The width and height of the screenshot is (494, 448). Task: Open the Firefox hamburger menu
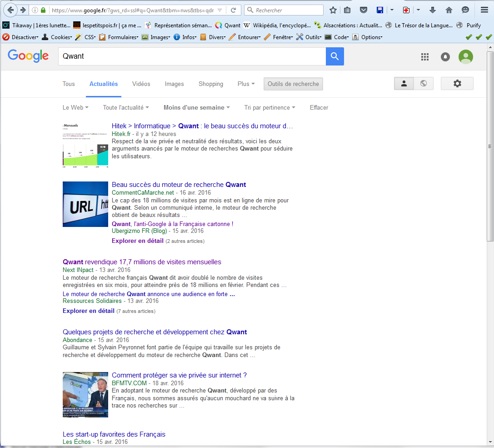tap(484, 10)
